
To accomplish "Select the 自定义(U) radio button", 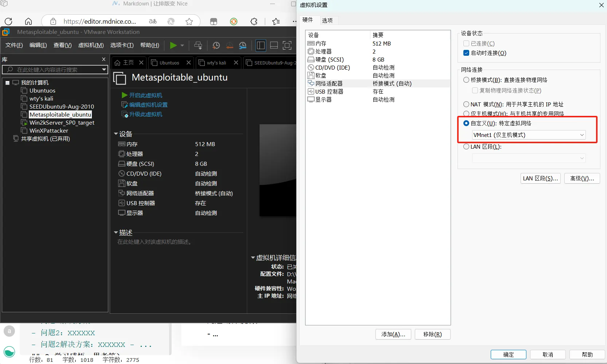I will coord(466,123).
